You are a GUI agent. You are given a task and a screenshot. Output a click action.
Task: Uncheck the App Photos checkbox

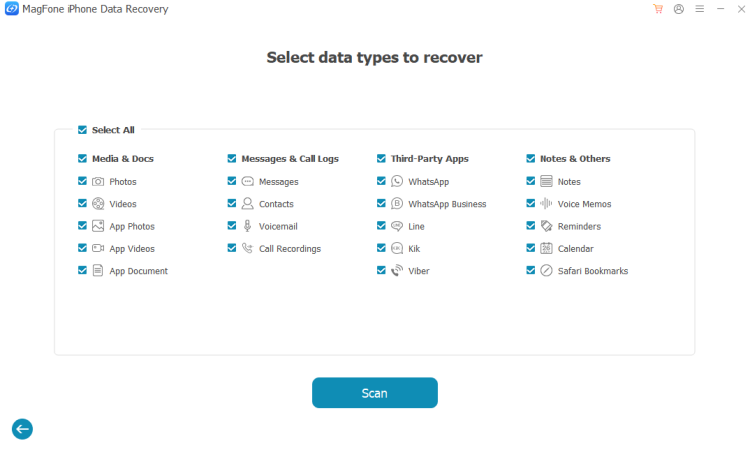pyautogui.click(x=82, y=225)
